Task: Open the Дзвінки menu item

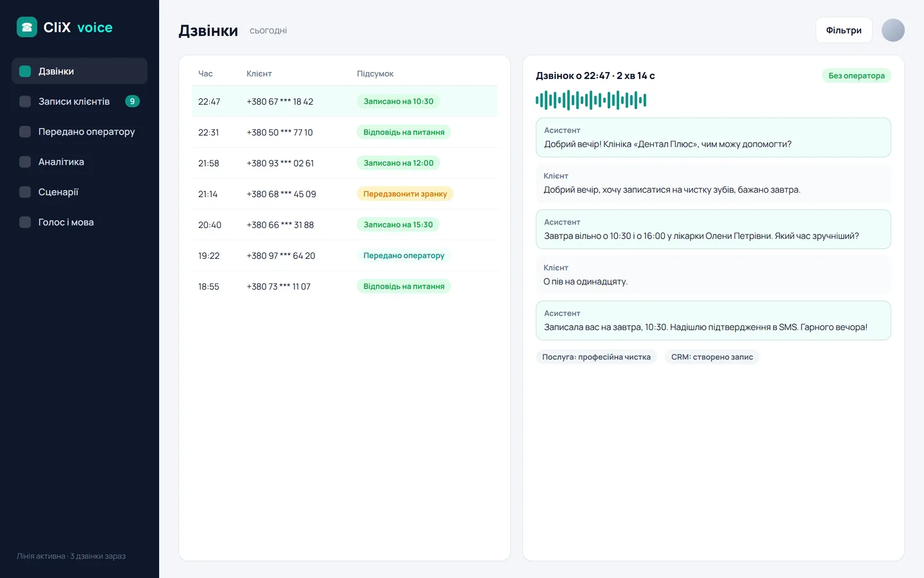Action: click(x=80, y=71)
